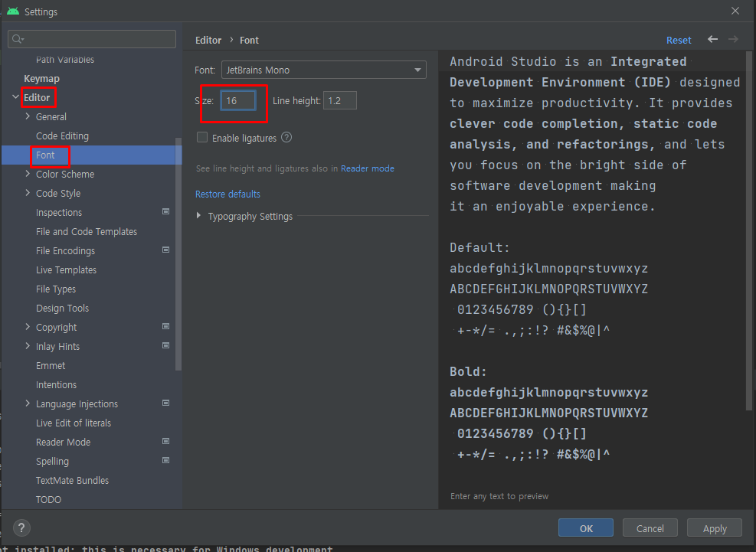Go forward with the right arrow
The width and height of the screenshot is (756, 552).
(733, 40)
